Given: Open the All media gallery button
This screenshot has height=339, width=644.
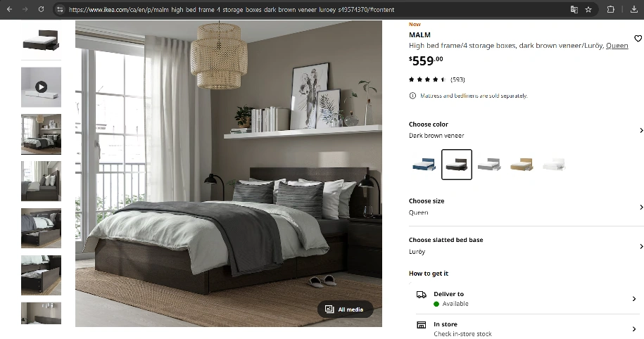Looking at the screenshot, I should [345, 309].
